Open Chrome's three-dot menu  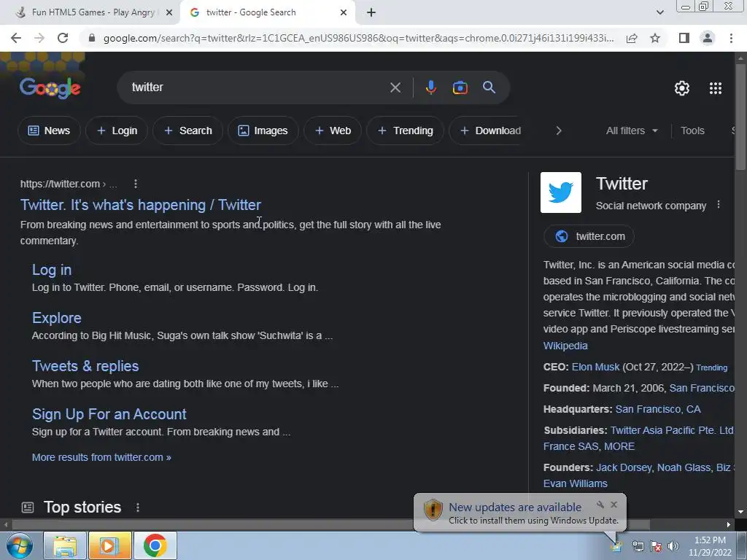pos(731,38)
